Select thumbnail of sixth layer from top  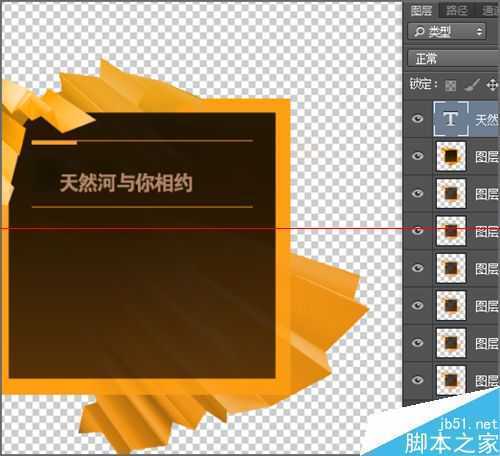(451, 305)
